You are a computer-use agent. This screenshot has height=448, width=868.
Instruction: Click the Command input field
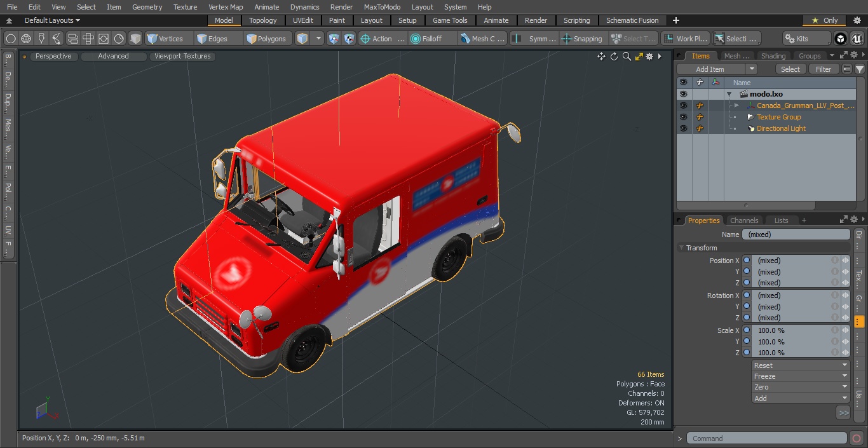767,438
